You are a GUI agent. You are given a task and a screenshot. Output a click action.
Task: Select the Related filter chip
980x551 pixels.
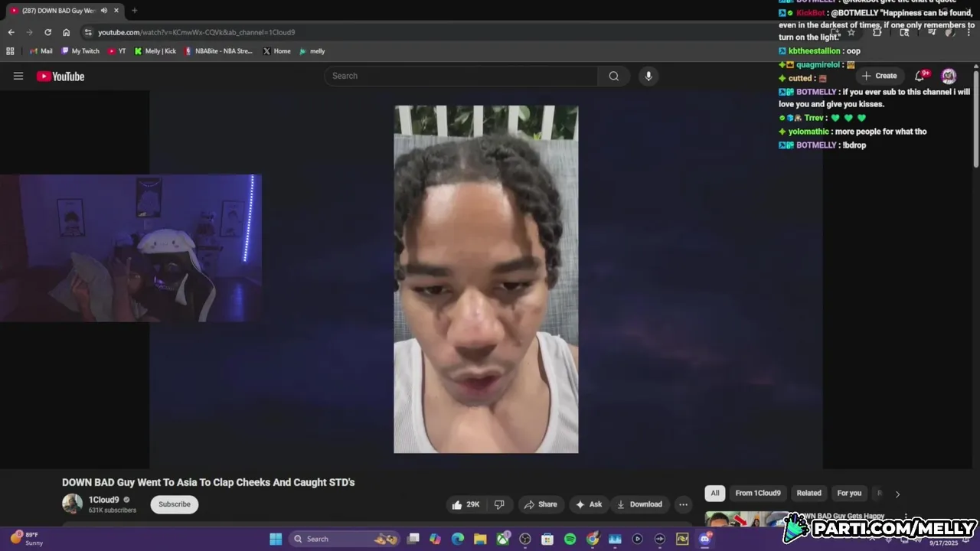pos(808,494)
